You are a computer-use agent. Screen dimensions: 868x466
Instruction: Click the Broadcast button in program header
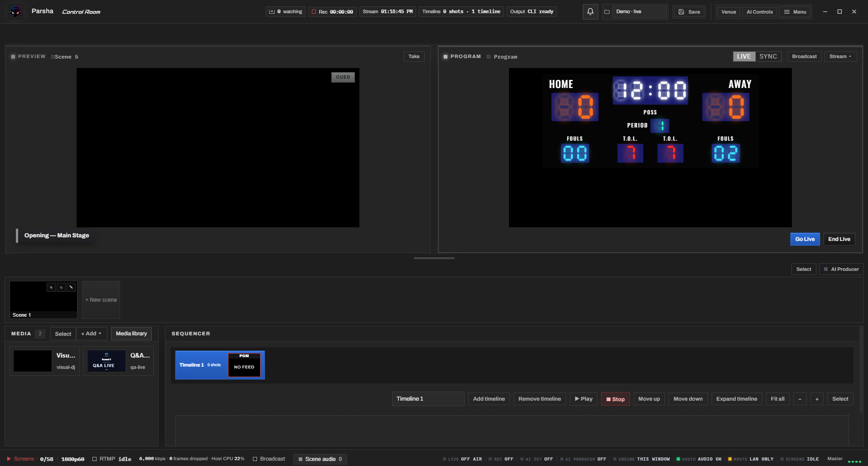click(x=804, y=56)
